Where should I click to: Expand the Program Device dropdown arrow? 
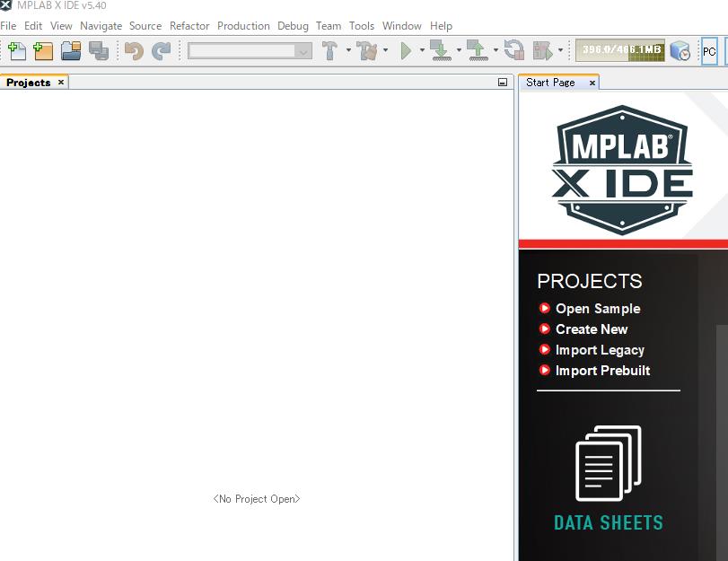click(459, 50)
